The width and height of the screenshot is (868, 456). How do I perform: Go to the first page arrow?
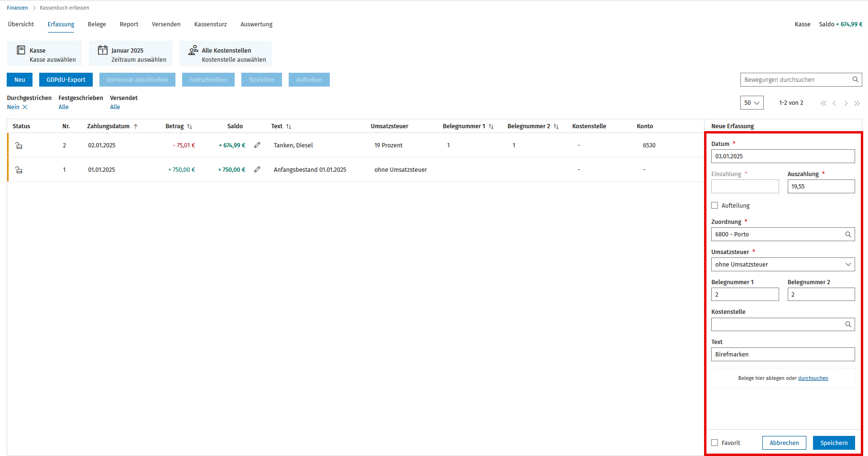click(823, 103)
